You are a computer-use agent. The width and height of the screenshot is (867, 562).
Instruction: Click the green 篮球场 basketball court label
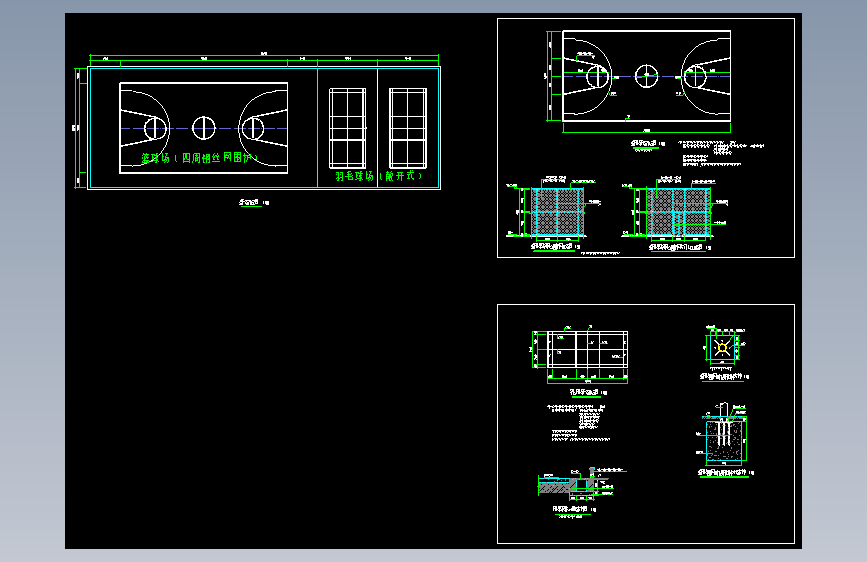[200, 158]
